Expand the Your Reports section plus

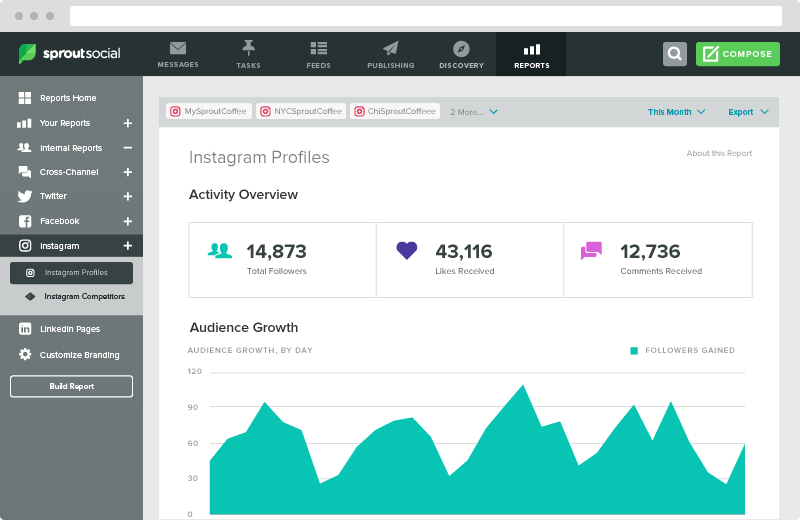coord(128,123)
